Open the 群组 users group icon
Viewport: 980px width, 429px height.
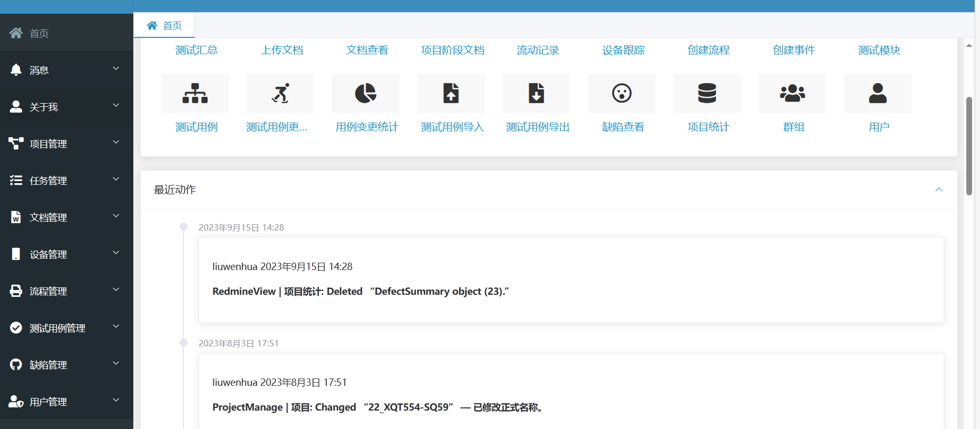pyautogui.click(x=792, y=93)
